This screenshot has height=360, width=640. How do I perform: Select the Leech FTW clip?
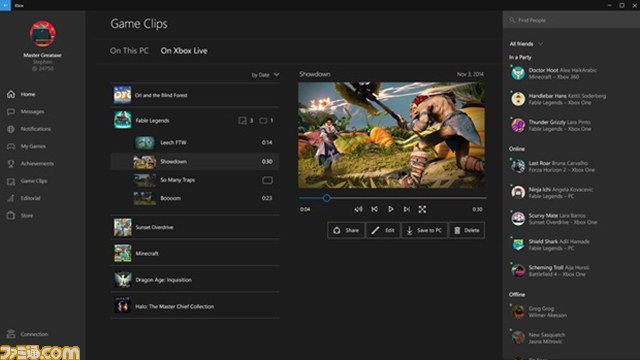[195, 142]
